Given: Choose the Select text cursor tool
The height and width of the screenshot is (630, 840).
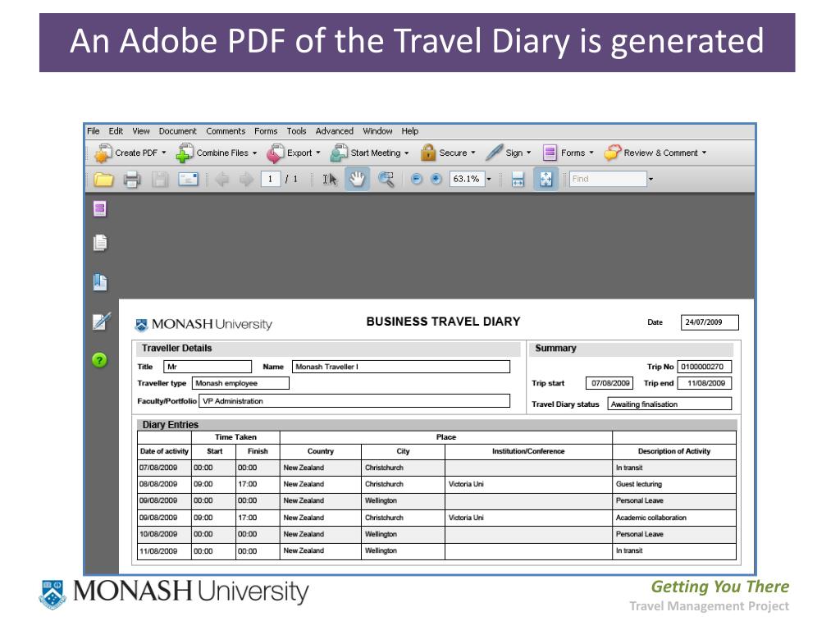Looking at the screenshot, I should [330, 180].
